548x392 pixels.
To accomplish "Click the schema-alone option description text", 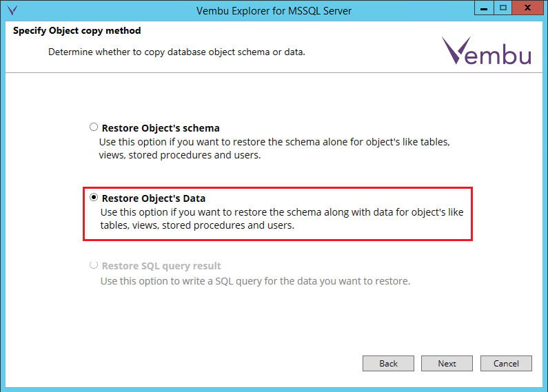I will point(274,148).
